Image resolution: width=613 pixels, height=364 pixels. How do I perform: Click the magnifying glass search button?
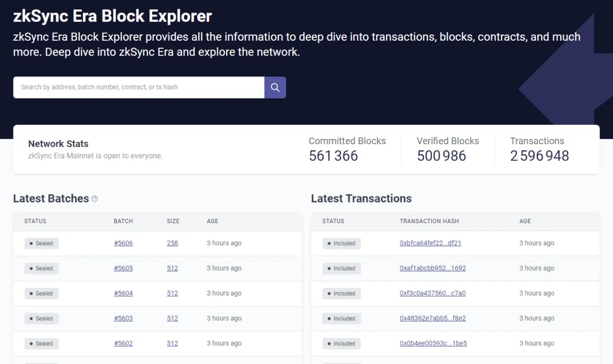point(275,87)
